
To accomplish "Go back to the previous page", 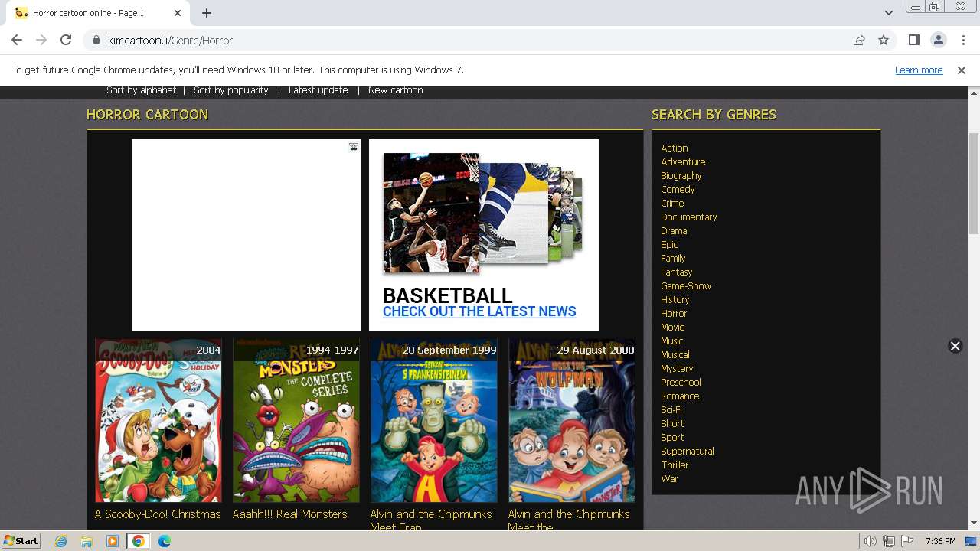I will pos(17,41).
